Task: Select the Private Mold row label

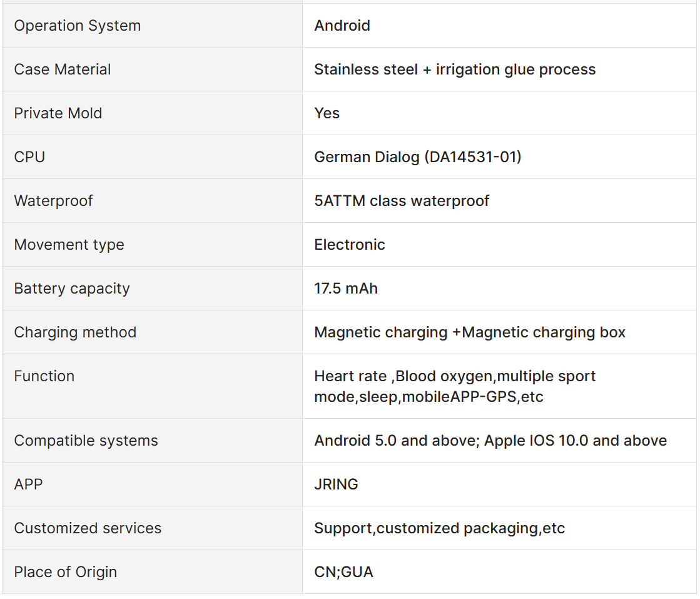Action: point(58,113)
